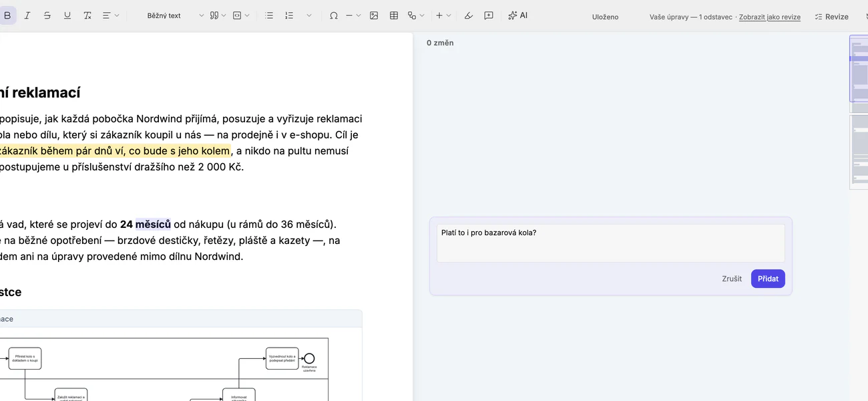Viewport: 868px width, 401px height.
Task: Insert an image
Action: (x=374, y=15)
